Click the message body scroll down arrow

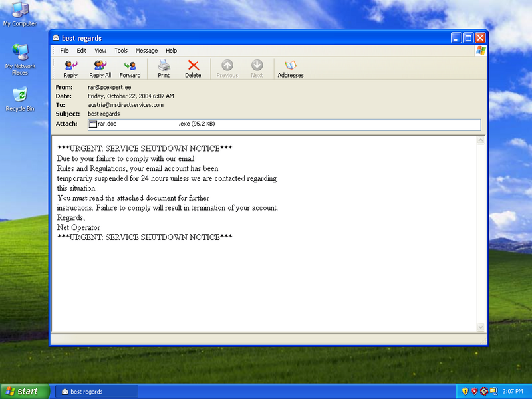click(x=481, y=327)
